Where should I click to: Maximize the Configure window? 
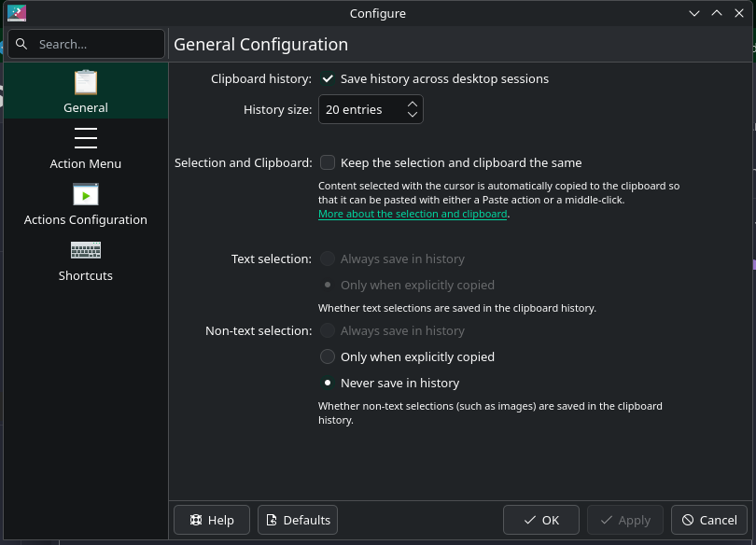click(x=717, y=13)
